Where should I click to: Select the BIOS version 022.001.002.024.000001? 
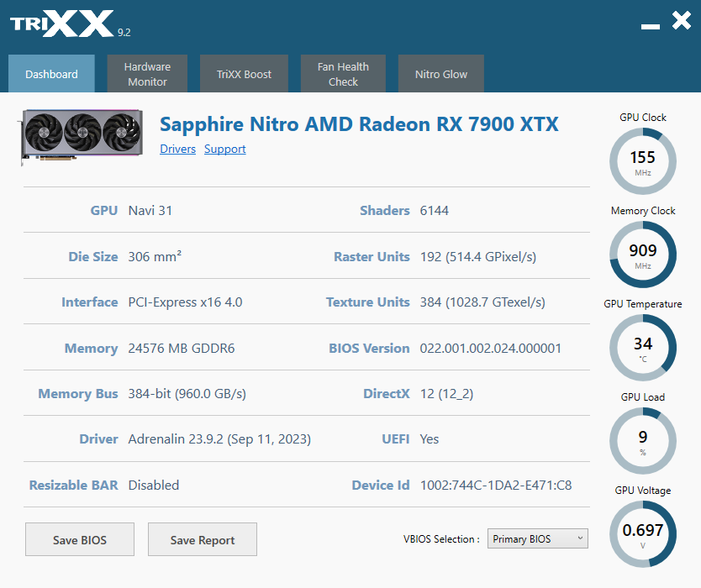pyautogui.click(x=490, y=348)
